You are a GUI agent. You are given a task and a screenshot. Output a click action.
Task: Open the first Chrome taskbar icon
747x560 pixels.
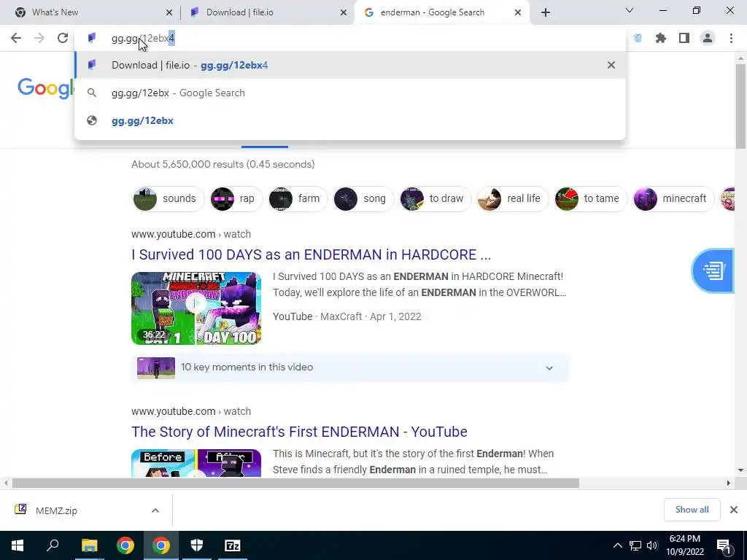tap(125, 545)
